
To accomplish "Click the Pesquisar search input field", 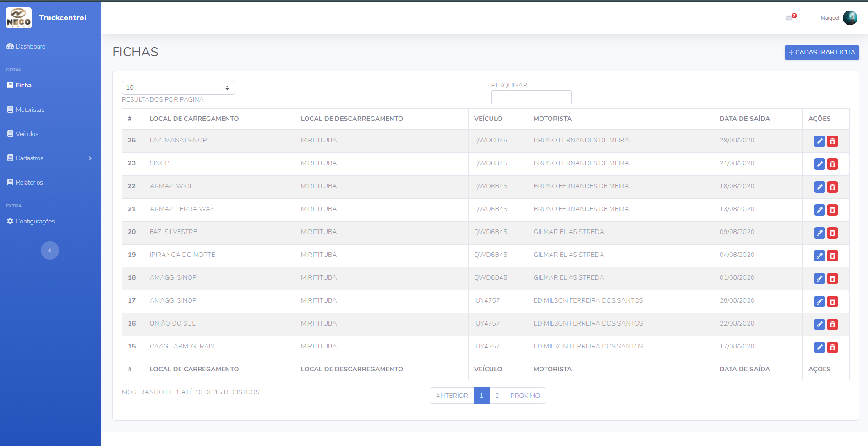I will pos(531,98).
